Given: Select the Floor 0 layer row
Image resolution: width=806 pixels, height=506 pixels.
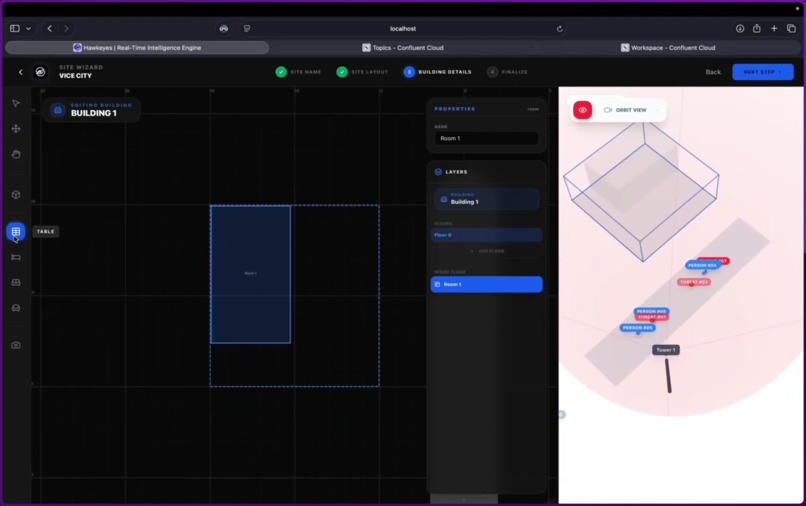Looking at the screenshot, I should point(486,235).
